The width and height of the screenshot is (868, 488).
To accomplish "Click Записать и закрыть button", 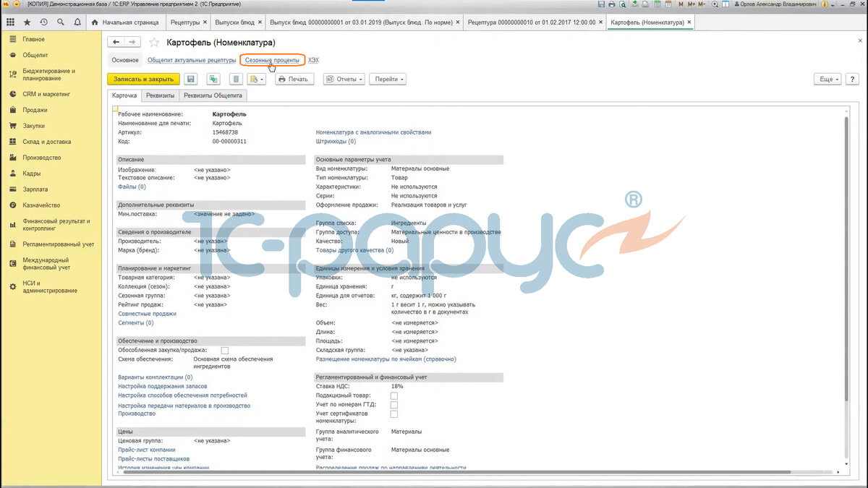I will (143, 79).
